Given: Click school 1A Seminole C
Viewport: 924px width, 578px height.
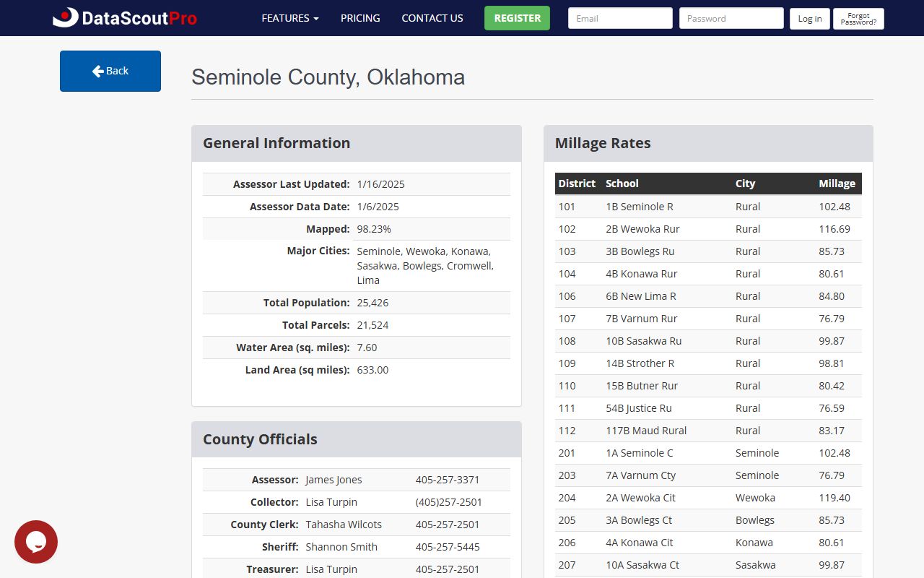Looking at the screenshot, I should point(640,453).
